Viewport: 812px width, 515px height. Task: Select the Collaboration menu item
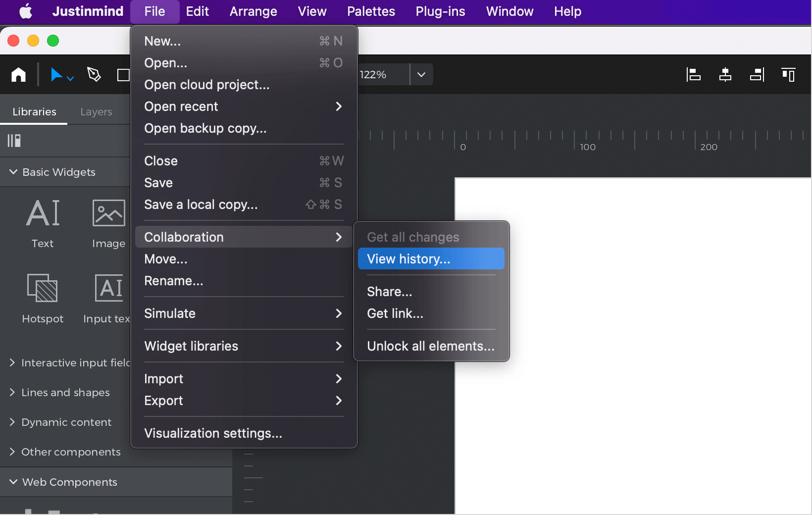click(244, 237)
